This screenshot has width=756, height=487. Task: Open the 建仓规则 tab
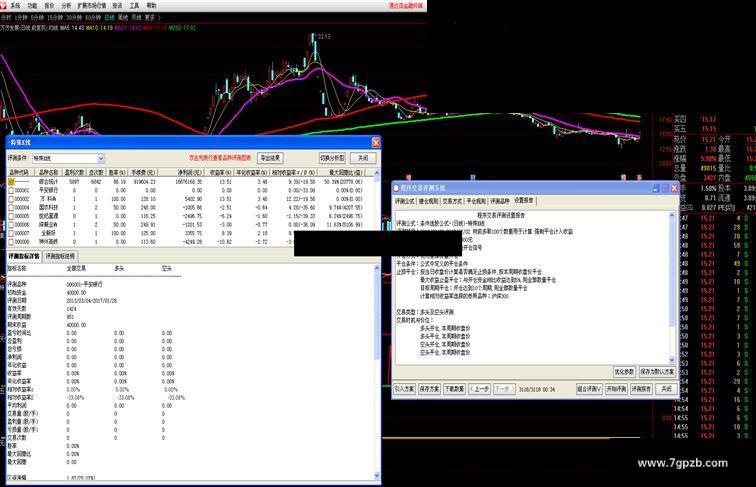pos(428,201)
